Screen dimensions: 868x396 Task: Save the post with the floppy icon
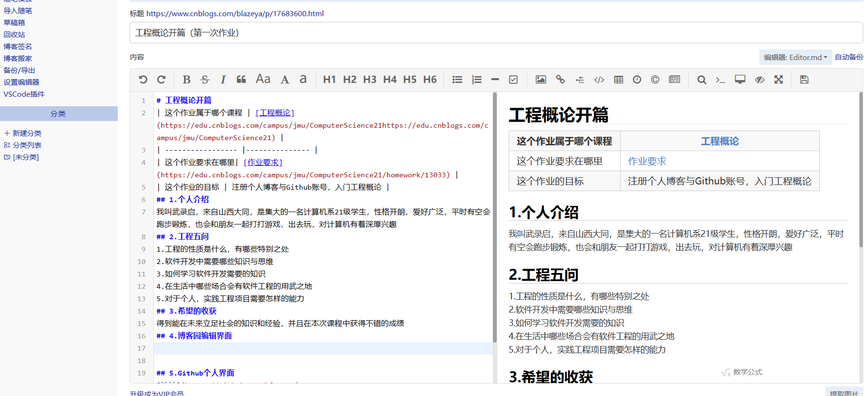pos(804,80)
